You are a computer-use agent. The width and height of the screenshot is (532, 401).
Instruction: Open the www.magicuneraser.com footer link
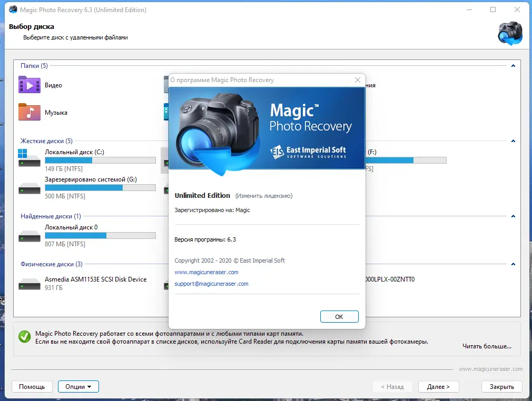click(x=490, y=369)
